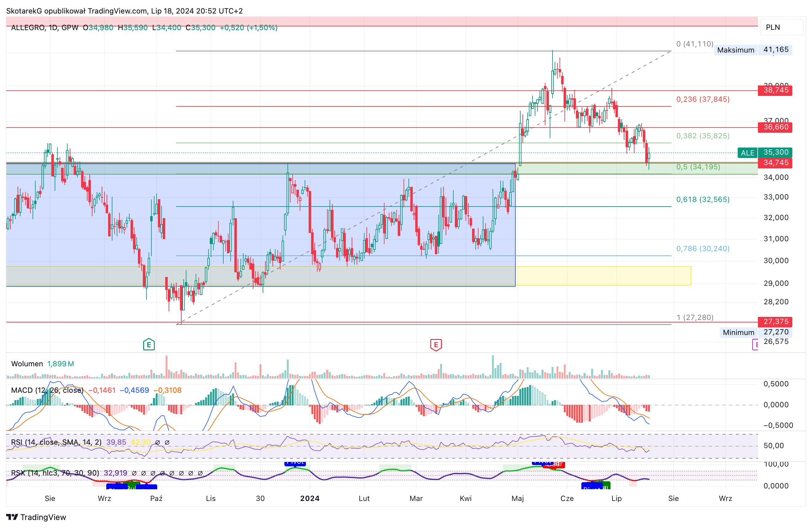The height and width of the screenshot is (528, 812).
Task: Click the RSX (14, hlc3, 70, 30, 90) legend
Action: click(x=55, y=473)
